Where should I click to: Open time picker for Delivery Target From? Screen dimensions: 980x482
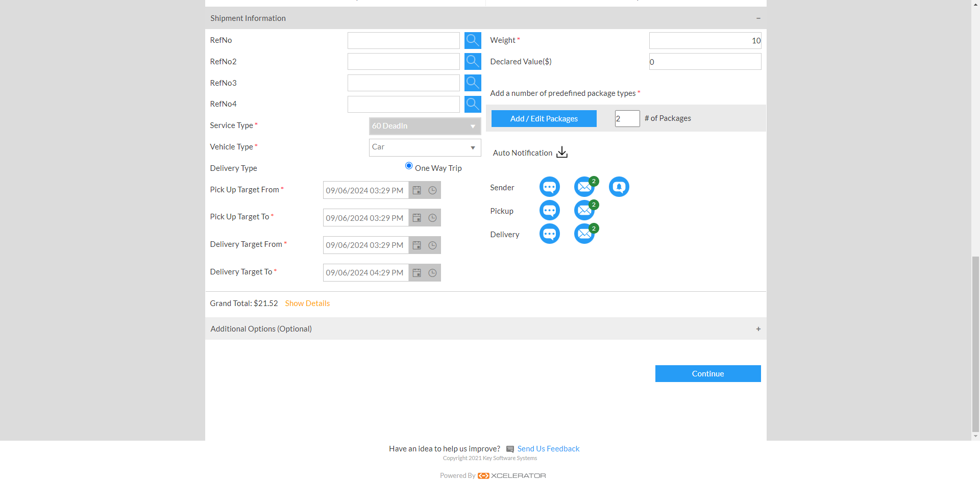tap(432, 245)
